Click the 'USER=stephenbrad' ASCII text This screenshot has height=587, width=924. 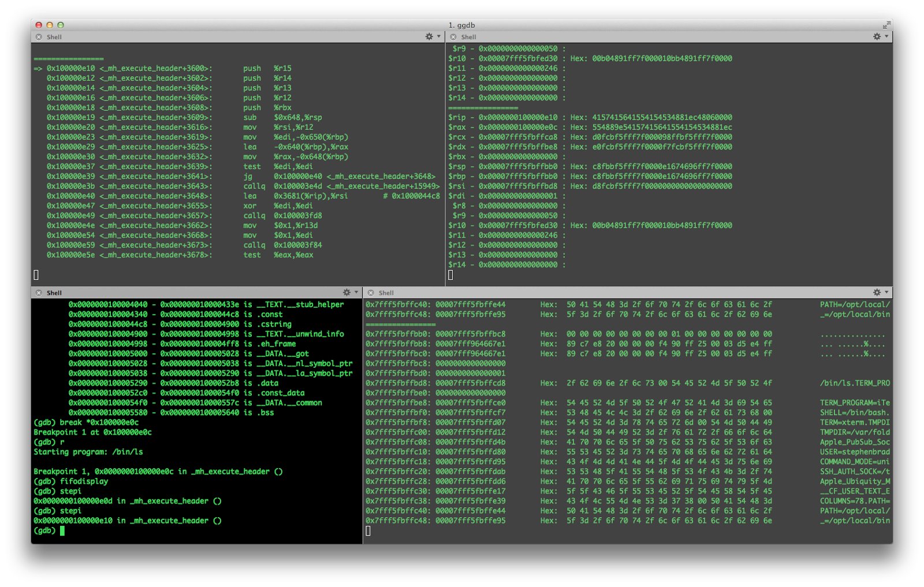point(855,452)
